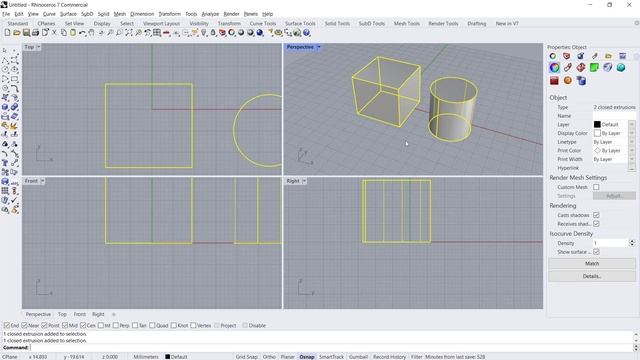The width and height of the screenshot is (640, 360).
Task: Click the blue Render sphere icon
Action: [260, 33]
